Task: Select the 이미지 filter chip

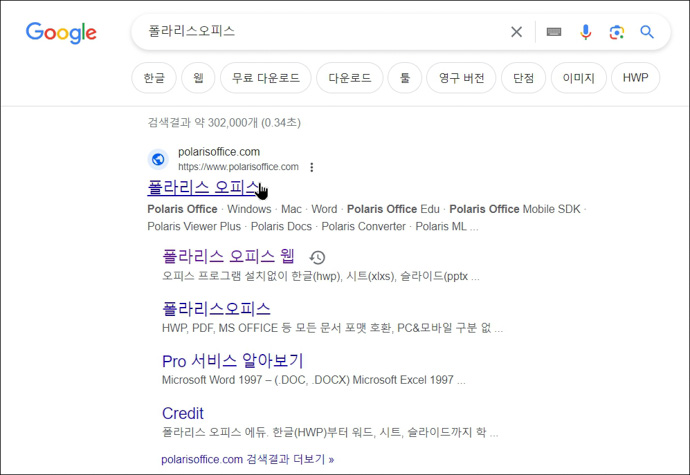Action: coord(579,78)
